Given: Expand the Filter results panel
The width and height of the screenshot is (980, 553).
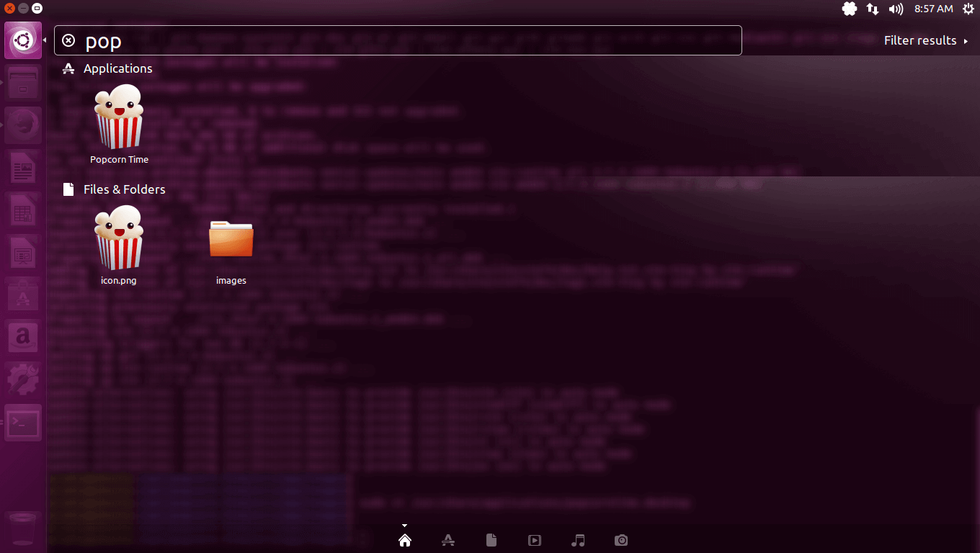Looking at the screenshot, I should point(926,40).
